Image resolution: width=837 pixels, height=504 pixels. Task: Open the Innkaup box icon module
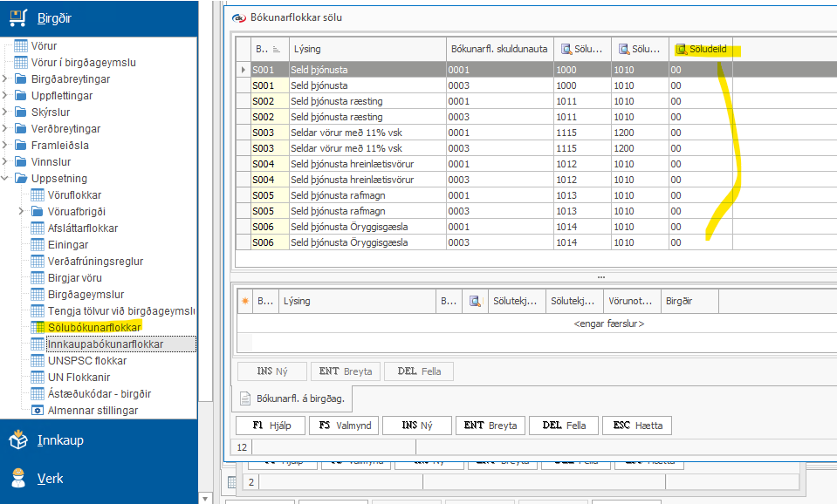(x=18, y=439)
